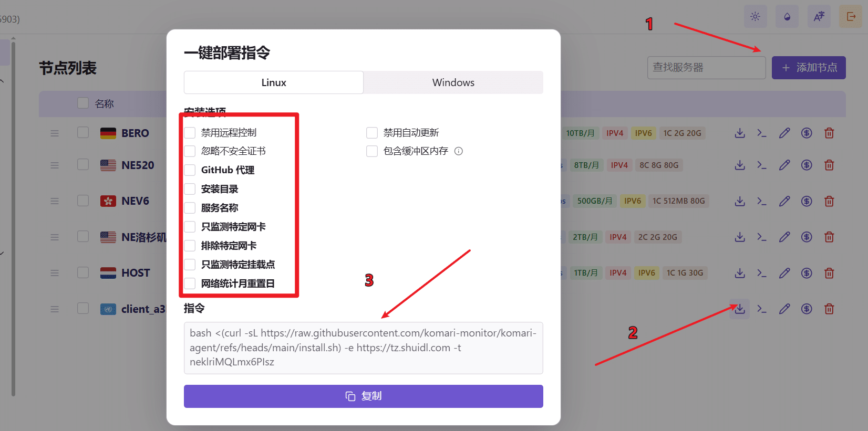The width and height of the screenshot is (868, 431).
Task: Tick the 网络统计月重置日 checkbox
Action: (190, 283)
